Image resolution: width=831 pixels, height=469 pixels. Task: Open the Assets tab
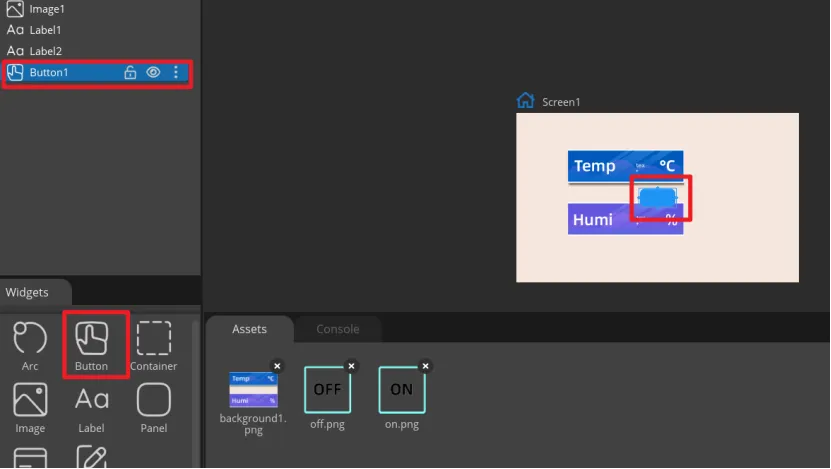[250, 329]
